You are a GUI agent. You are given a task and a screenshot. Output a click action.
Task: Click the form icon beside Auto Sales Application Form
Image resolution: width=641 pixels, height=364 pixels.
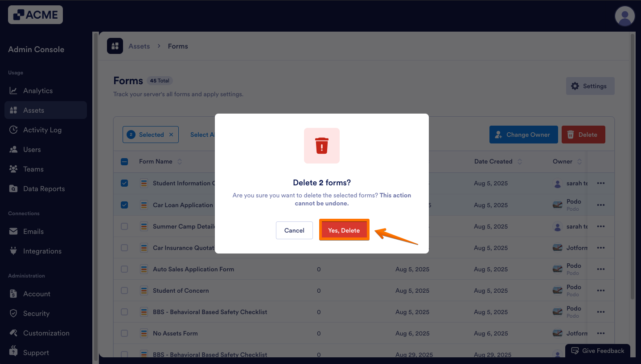tap(144, 269)
